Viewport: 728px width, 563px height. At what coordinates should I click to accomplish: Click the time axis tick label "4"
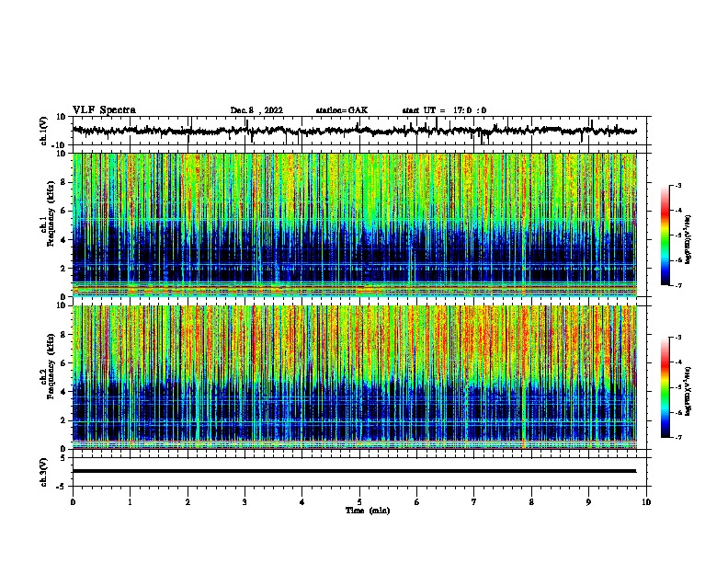pos(302,502)
